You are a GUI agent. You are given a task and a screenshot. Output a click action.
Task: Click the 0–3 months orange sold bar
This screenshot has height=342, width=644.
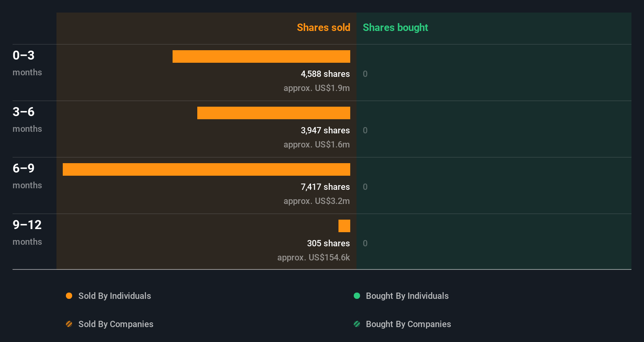click(x=261, y=56)
